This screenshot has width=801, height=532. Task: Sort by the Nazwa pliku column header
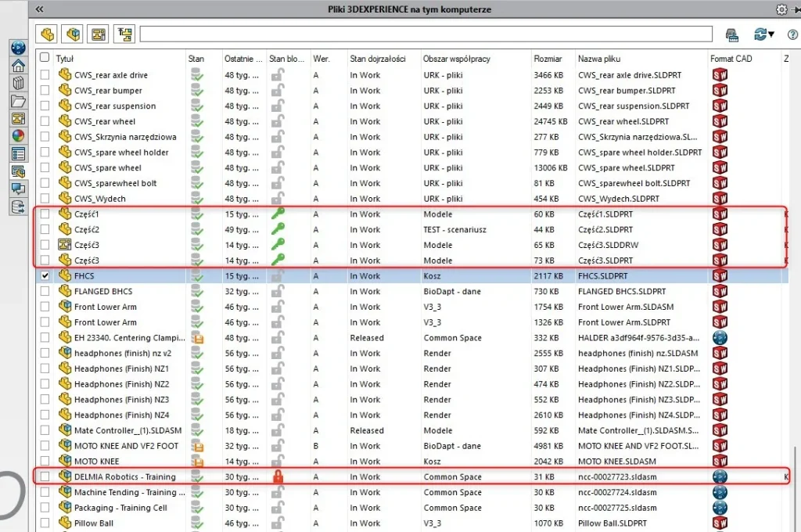(x=598, y=59)
